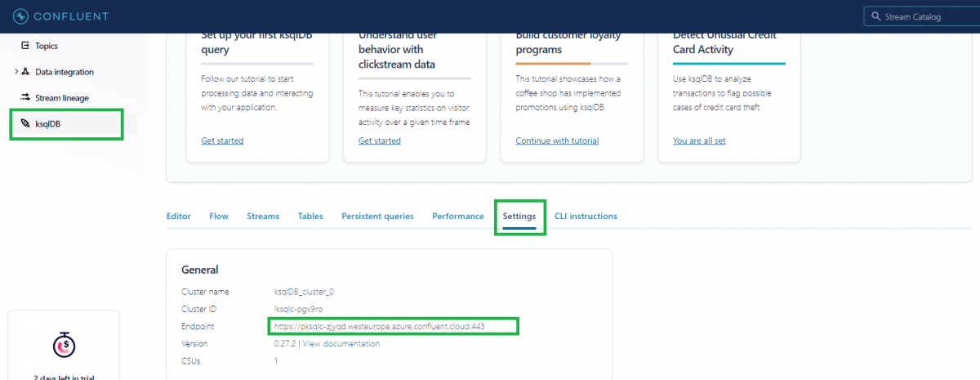Click in the Stream Catalog search field

(921, 16)
